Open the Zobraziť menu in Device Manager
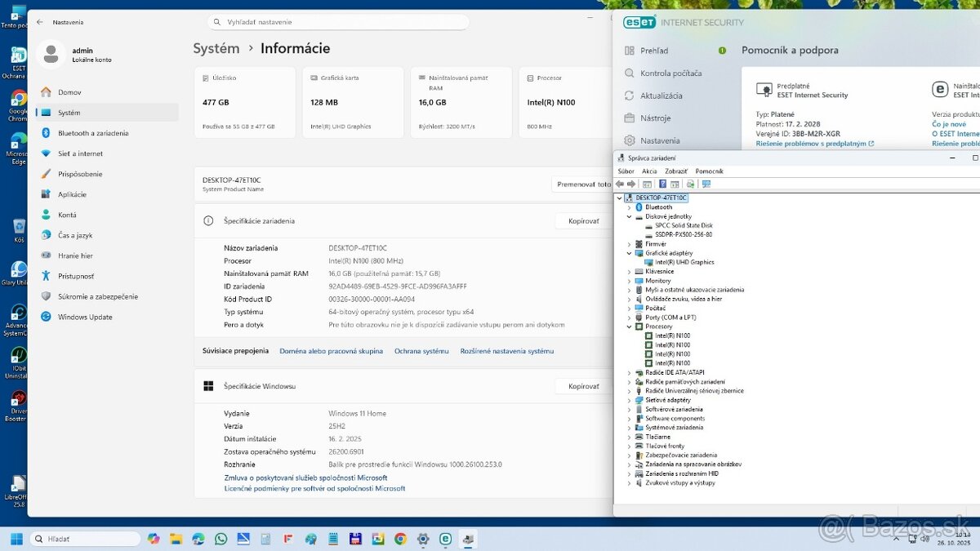Image resolution: width=980 pixels, height=551 pixels. click(x=676, y=171)
